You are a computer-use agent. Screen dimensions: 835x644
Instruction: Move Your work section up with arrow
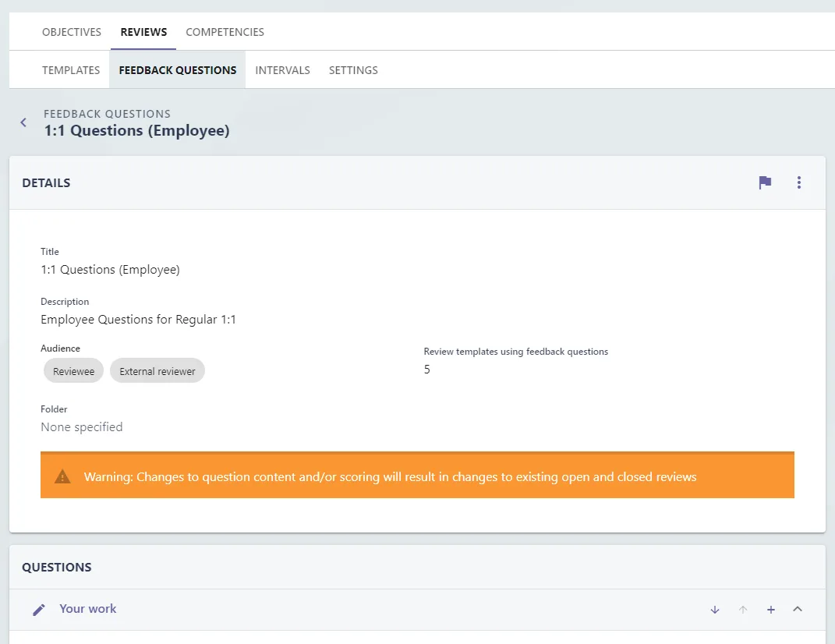[743, 610]
